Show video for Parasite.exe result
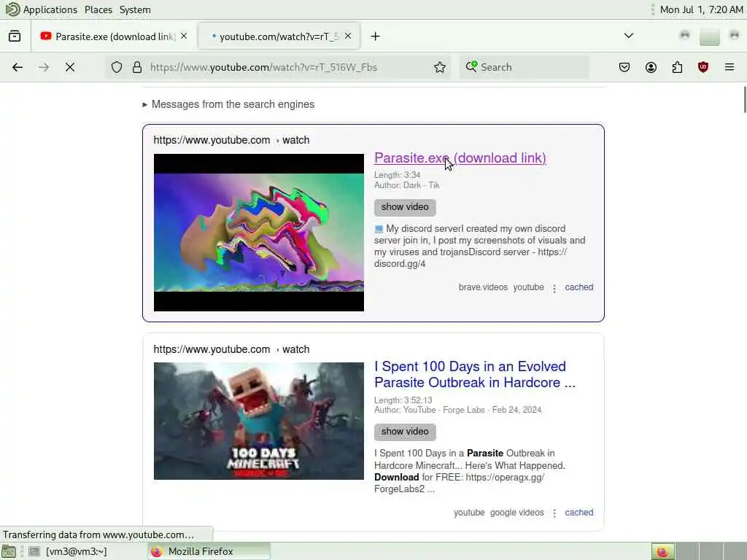The height and width of the screenshot is (560, 747). click(x=405, y=207)
